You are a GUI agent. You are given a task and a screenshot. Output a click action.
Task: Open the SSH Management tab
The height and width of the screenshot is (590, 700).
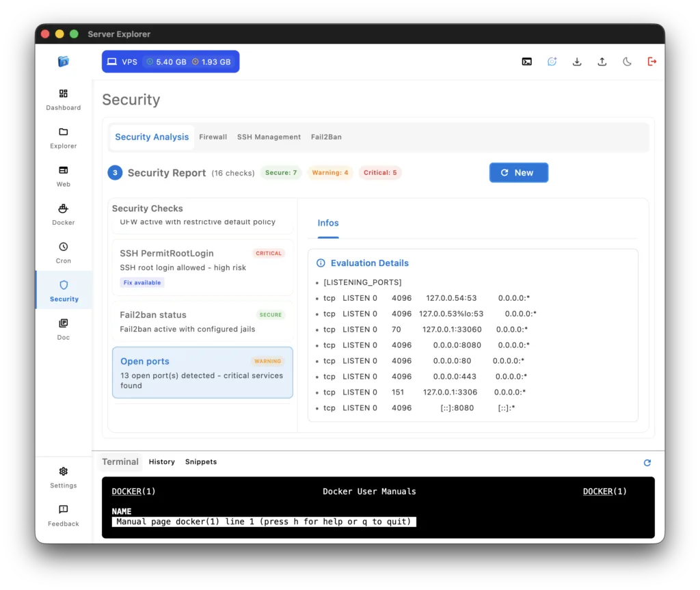(x=269, y=137)
